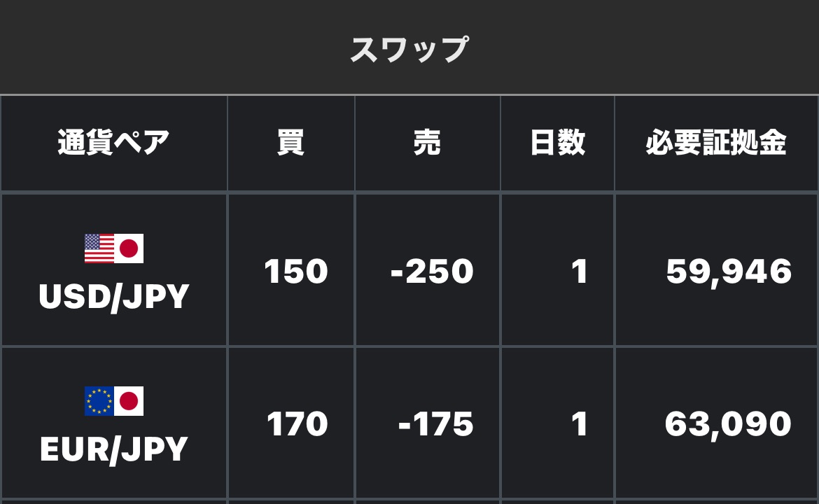Image resolution: width=819 pixels, height=504 pixels.
Task: Click the スワップ title header
Action: point(409,49)
